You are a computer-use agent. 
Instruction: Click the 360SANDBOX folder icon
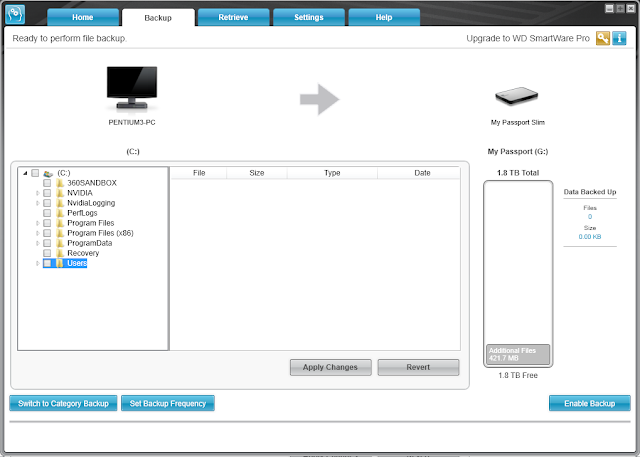coord(60,183)
